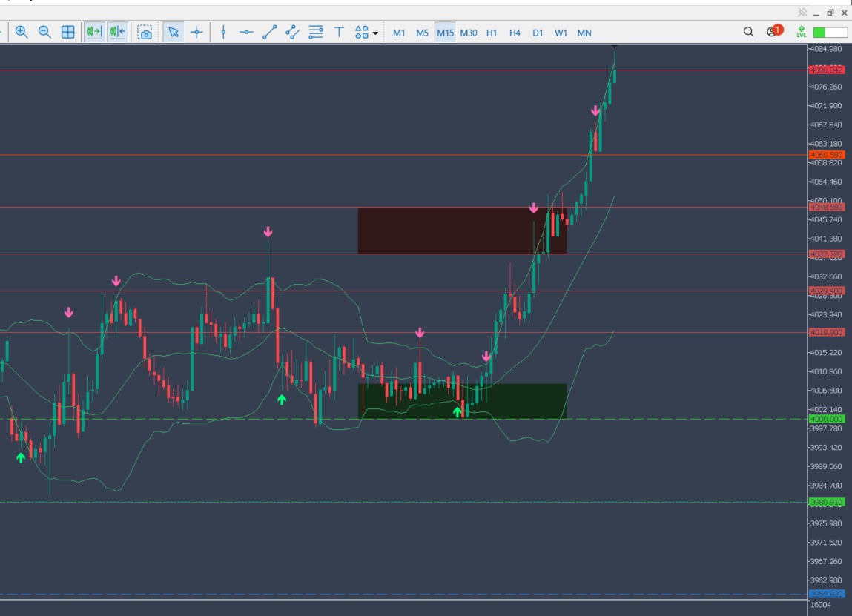This screenshot has width=852, height=616.
Task: Choose the equidistant channel tool
Action: (x=292, y=33)
